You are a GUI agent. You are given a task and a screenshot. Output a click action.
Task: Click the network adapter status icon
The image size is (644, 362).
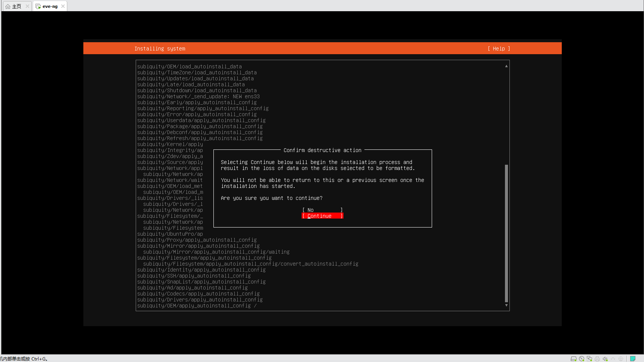coord(589,359)
